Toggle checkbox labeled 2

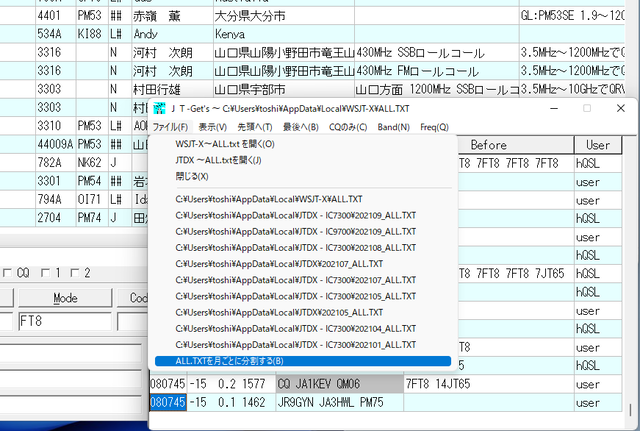75,273
